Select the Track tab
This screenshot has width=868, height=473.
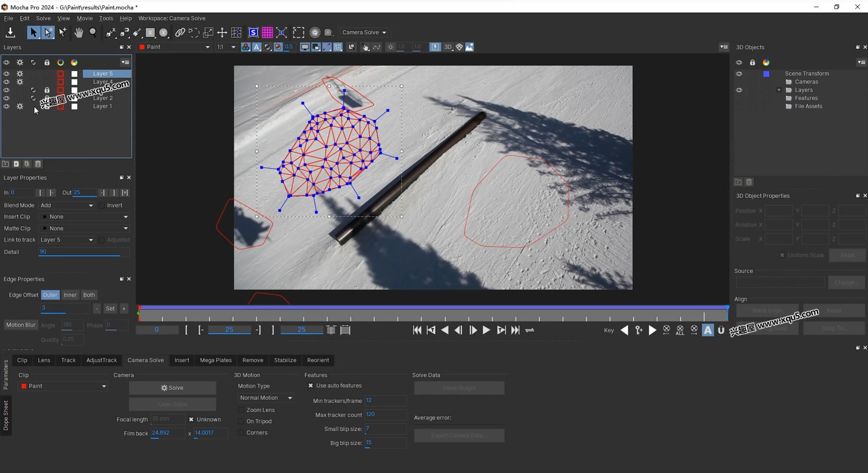68,360
